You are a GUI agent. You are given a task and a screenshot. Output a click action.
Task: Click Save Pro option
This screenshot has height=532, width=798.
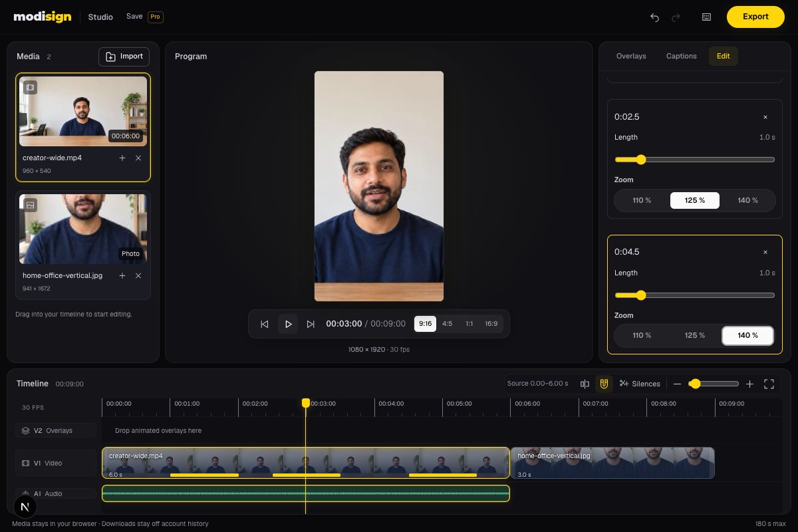point(144,17)
